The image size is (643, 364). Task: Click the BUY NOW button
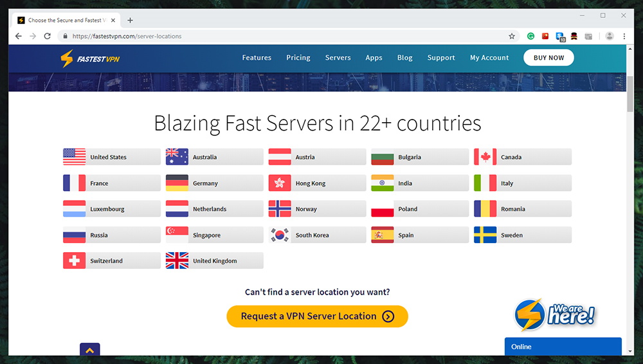548,57
